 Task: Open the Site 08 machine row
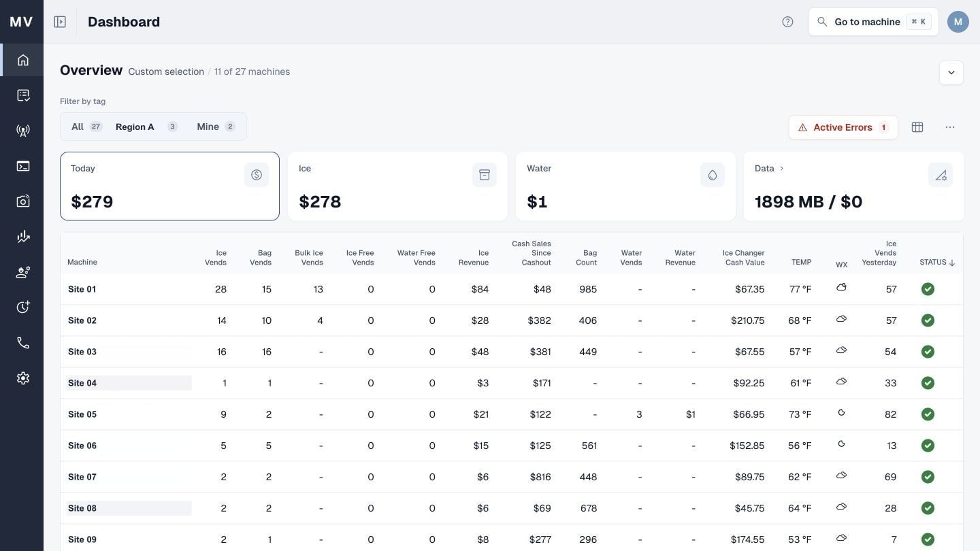click(x=511, y=508)
